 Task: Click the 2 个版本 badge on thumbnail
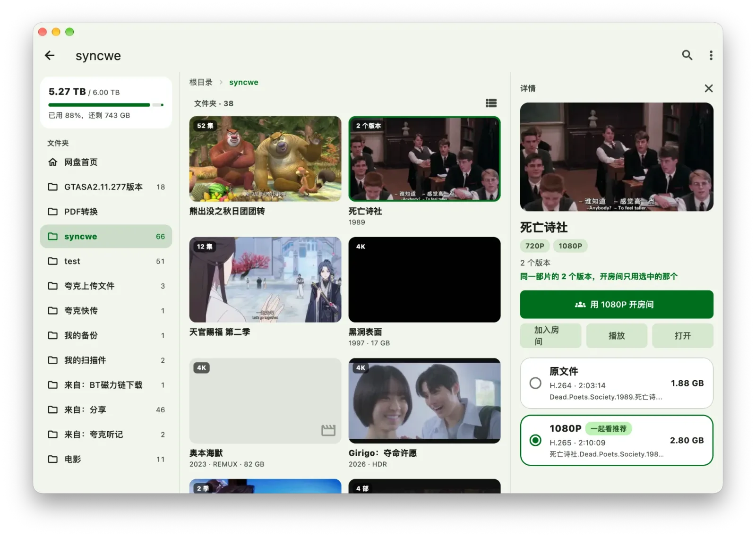369,126
